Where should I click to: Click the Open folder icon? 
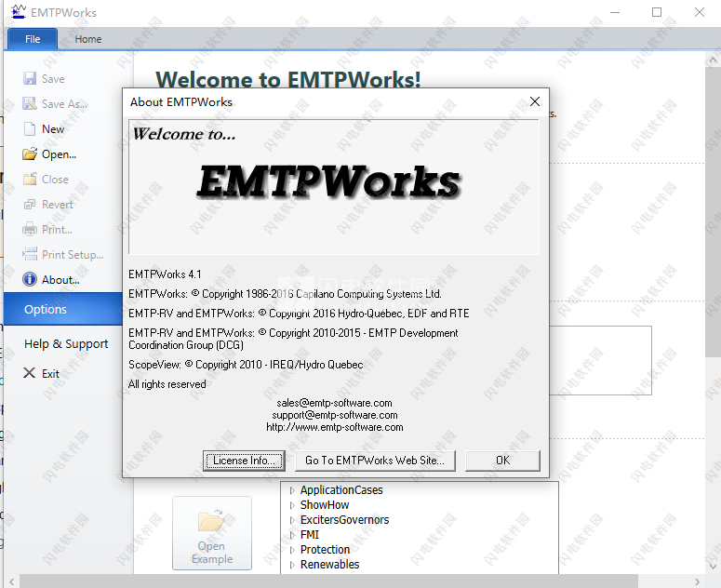(x=30, y=154)
